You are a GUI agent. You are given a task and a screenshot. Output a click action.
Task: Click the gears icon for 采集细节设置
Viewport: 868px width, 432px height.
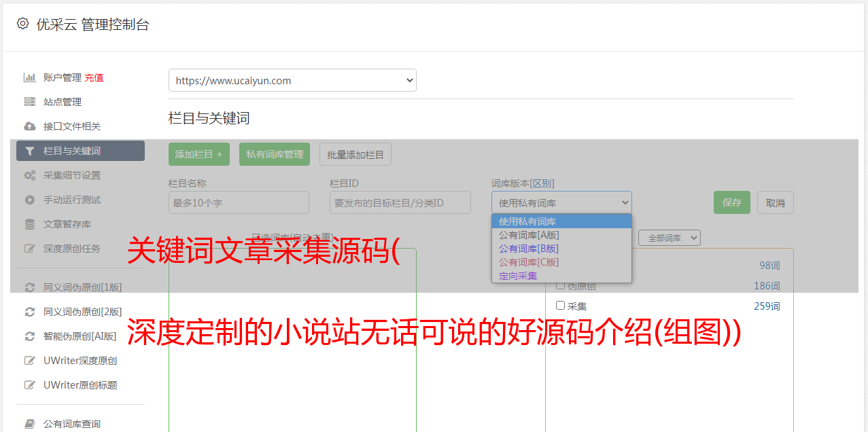[x=29, y=175]
